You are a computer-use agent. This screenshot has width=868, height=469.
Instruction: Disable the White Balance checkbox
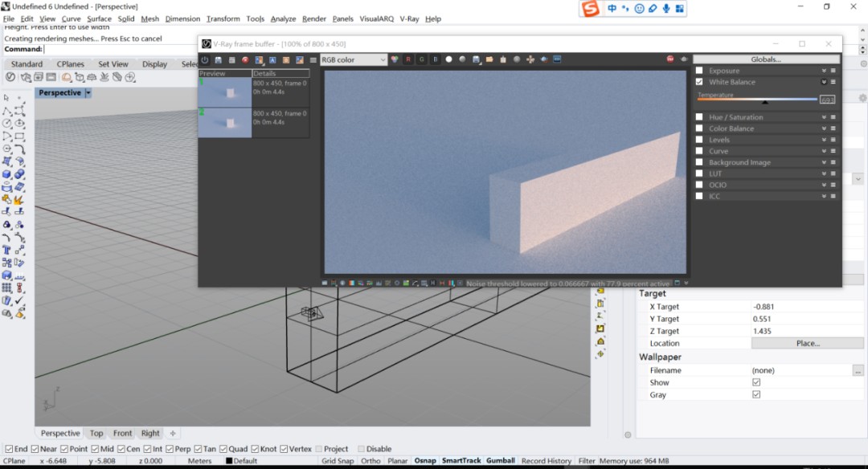point(699,82)
